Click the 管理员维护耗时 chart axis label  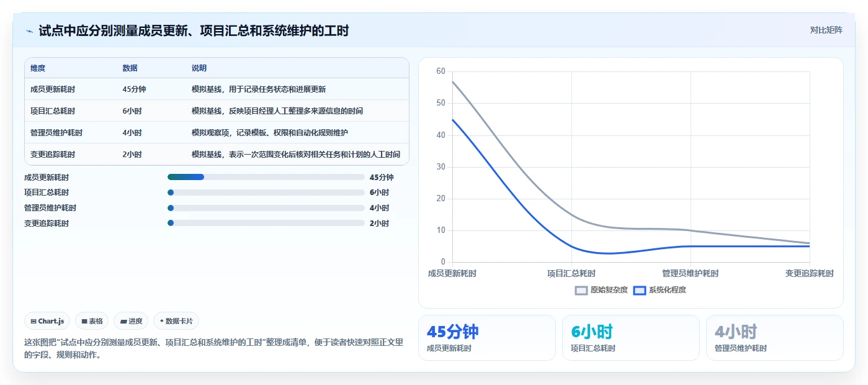pos(691,273)
